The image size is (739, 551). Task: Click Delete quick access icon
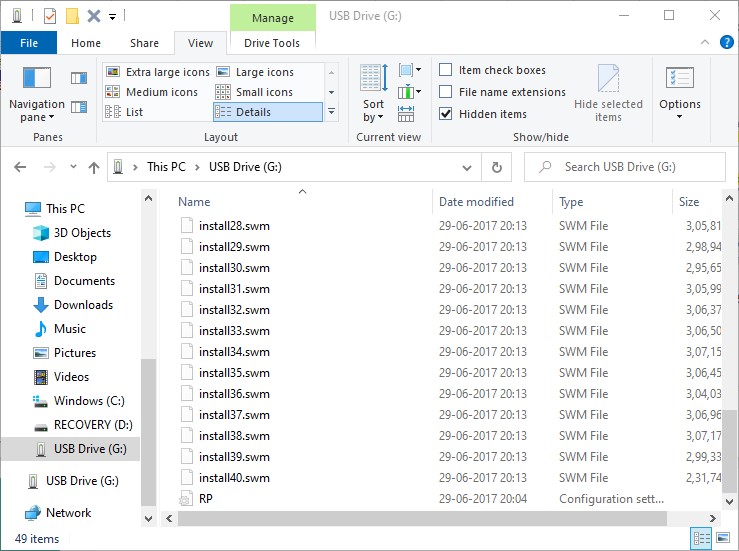pos(94,16)
